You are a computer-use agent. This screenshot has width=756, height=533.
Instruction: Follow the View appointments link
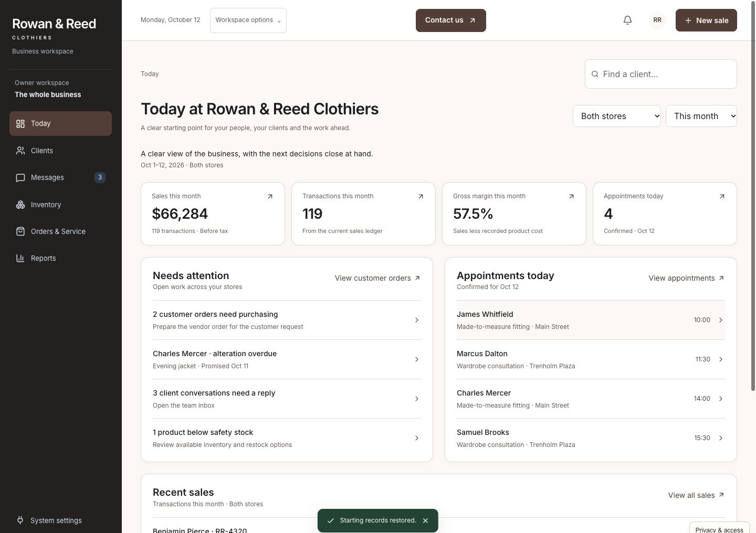[687, 278]
